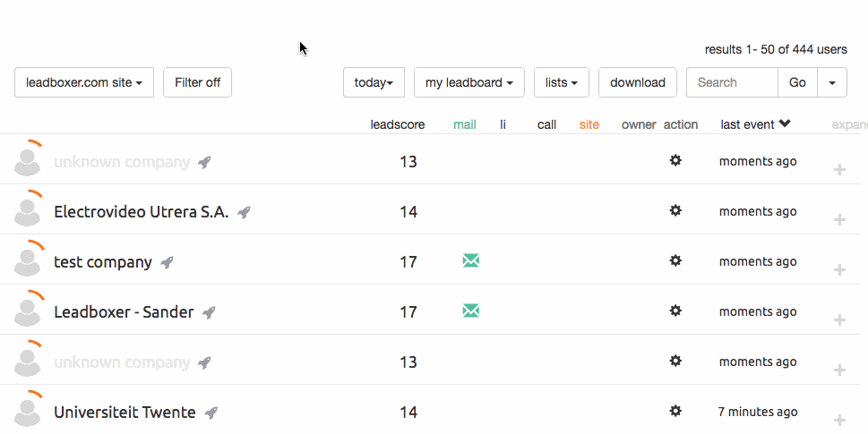Click the download button
The width and height of the screenshot is (868, 434).
point(637,82)
